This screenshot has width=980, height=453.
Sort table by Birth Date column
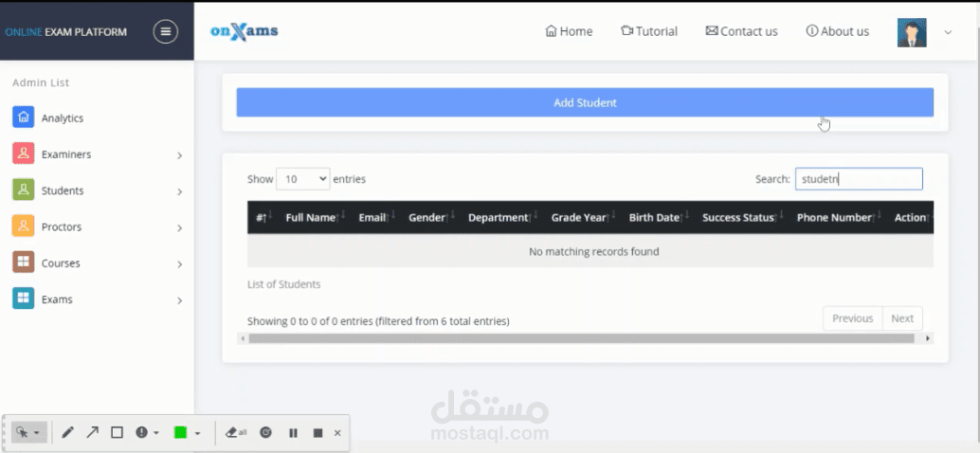(659, 217)
